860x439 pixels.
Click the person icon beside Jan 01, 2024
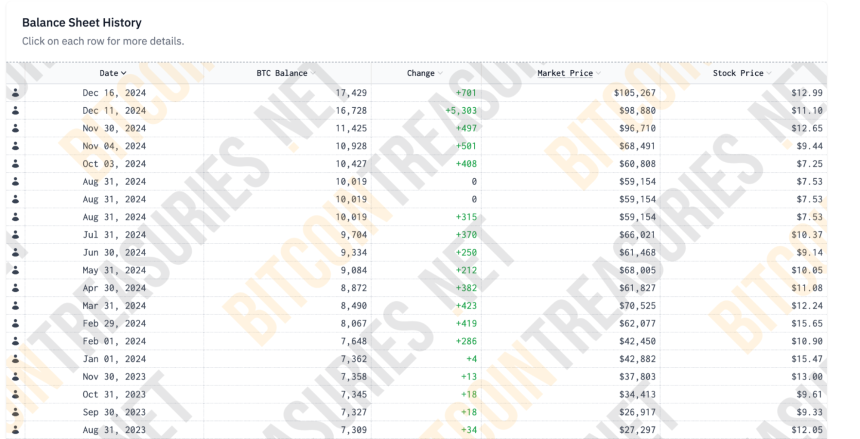tap(15, 359)
